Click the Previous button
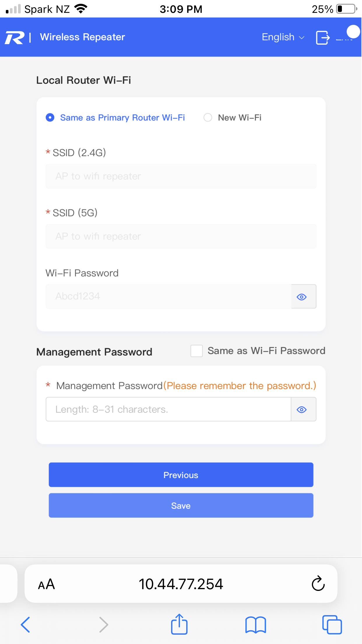The width and height of the screenshot is (362, 644). pyautogui.click(x=181, y=475)
